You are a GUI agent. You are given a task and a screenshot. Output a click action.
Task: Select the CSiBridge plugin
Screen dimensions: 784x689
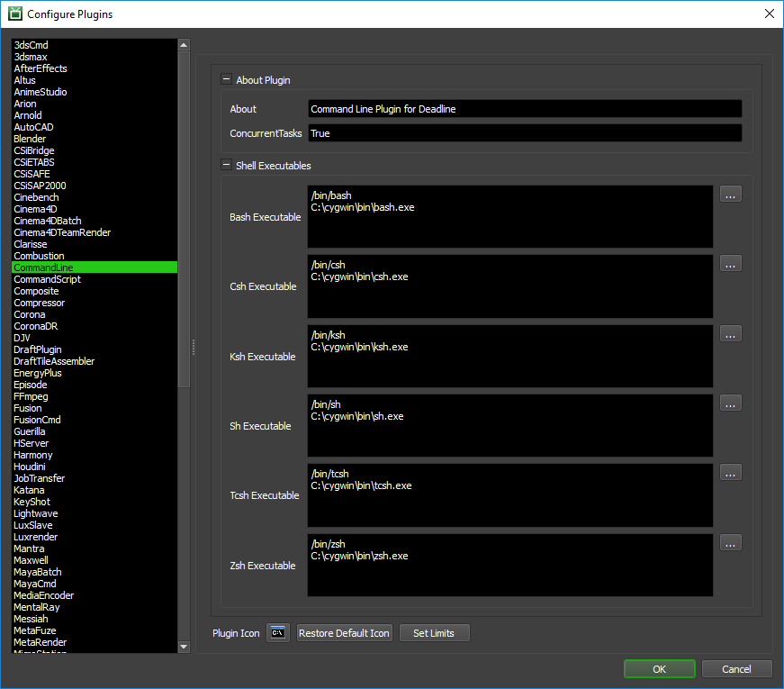[95, 150]
